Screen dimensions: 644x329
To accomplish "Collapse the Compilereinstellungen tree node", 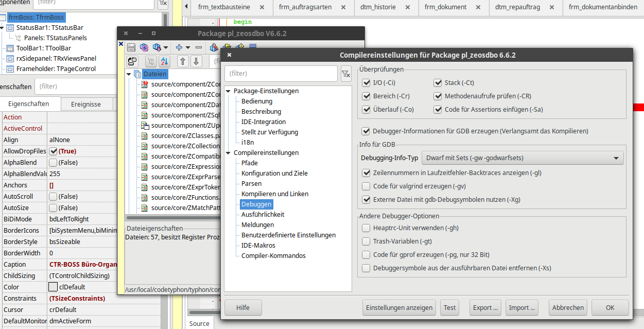I will 229,153.
